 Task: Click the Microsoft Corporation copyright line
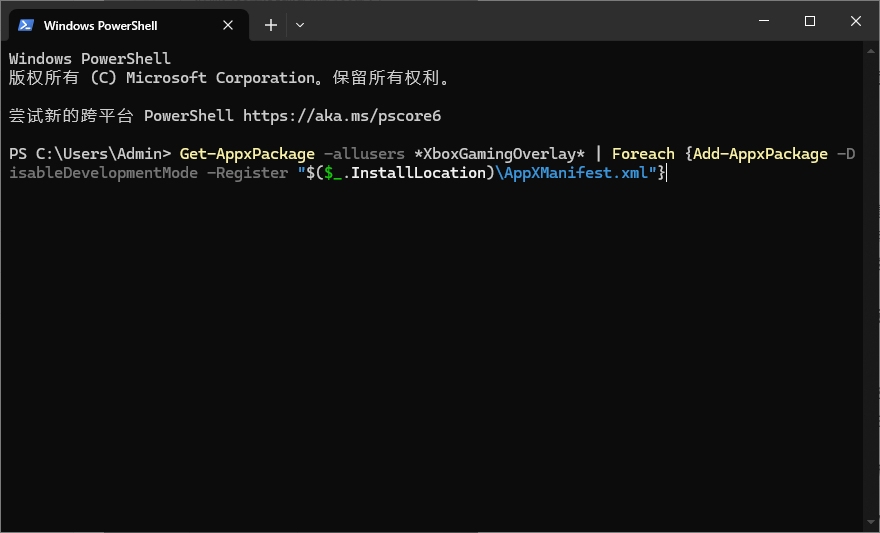(230, 78)
